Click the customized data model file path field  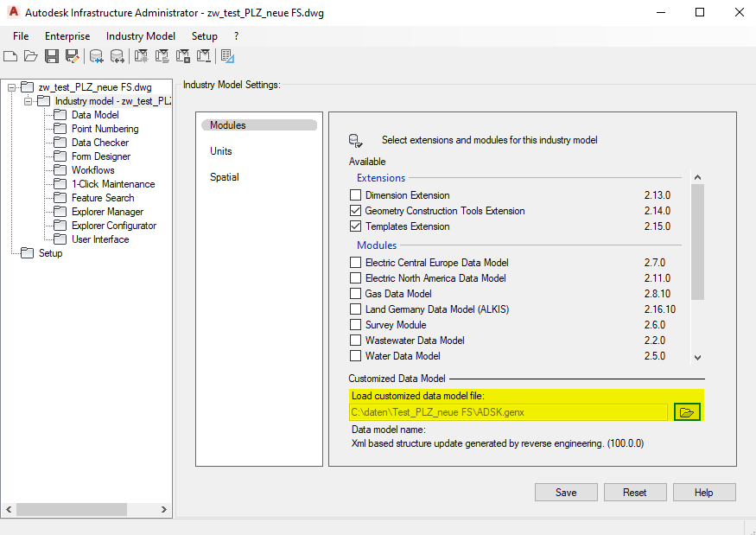pyautogui.click(x=509, y=412)
